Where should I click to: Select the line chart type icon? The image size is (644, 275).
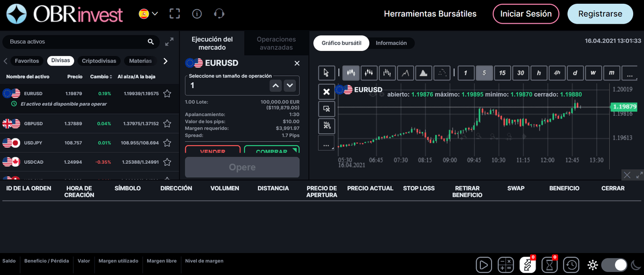405,73
